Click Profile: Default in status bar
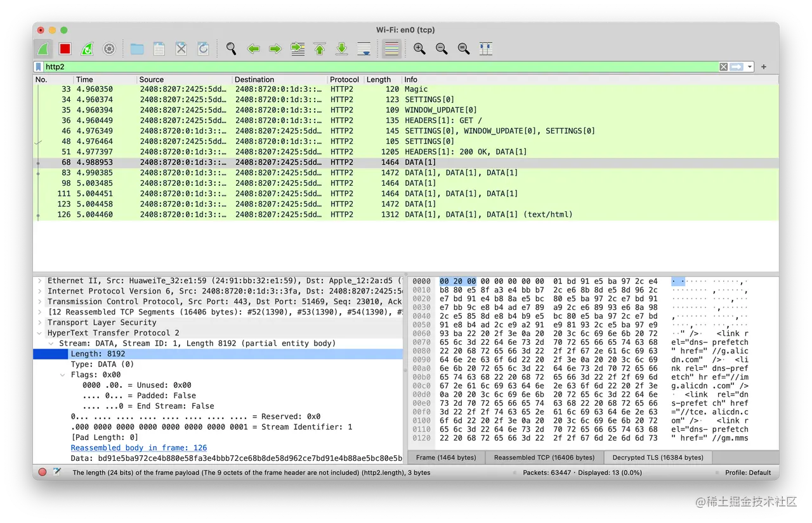The image size is (812, 523). click(x=748, y=473)
